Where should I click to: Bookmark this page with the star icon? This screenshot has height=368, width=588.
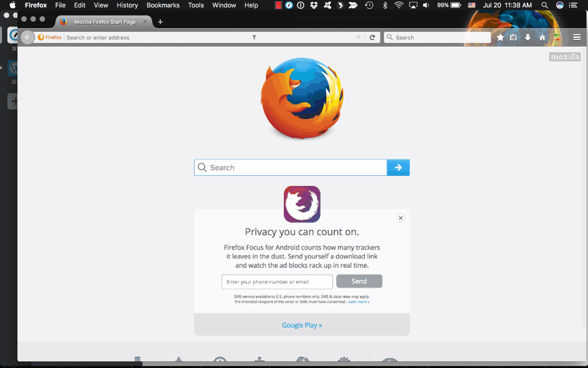(x=500, y=37)
